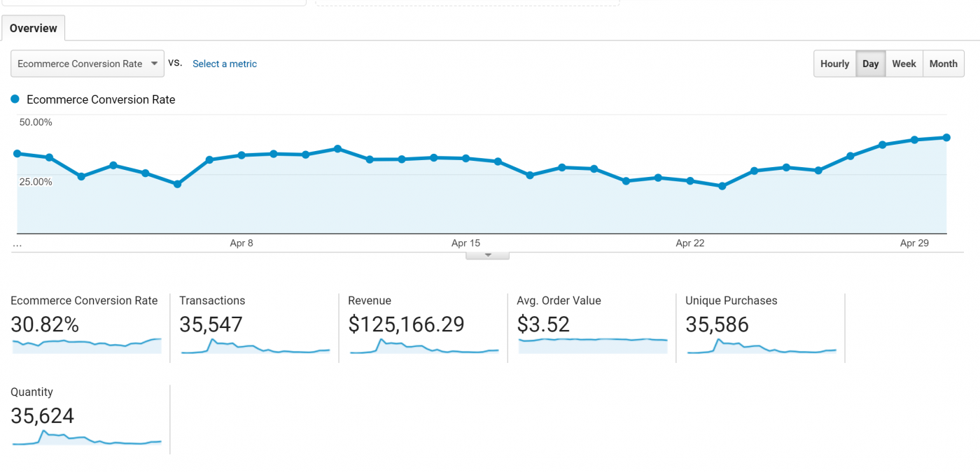Click the last data point on the chart
This screenshot has width=980, height=472.
click(x=946, y=138)
